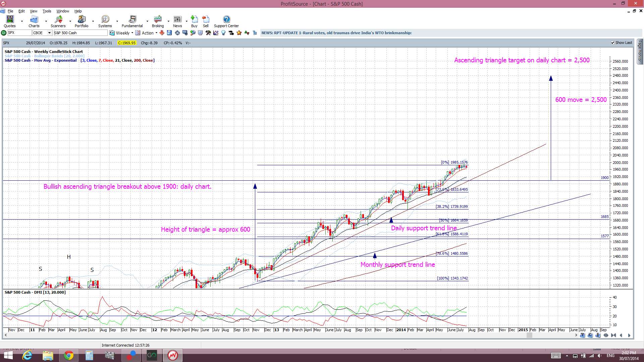Click the compress/expand horizontal arrows icon

[x=606, y=335]
